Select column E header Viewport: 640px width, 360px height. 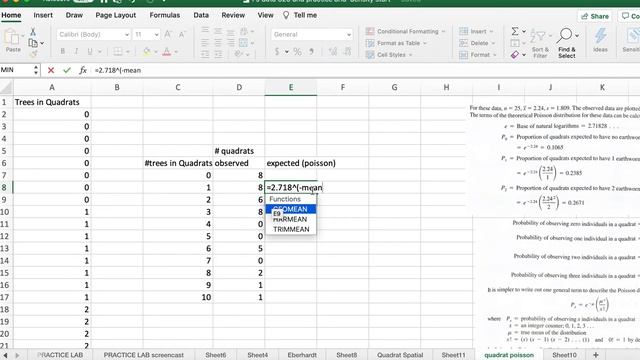tap(291, 87)
